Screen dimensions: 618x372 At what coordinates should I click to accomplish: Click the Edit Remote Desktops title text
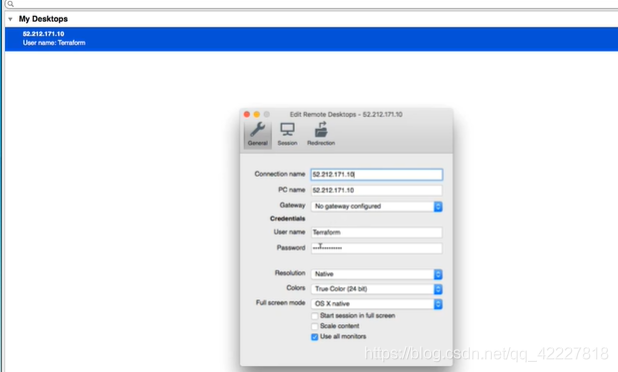tap(346, 114)
